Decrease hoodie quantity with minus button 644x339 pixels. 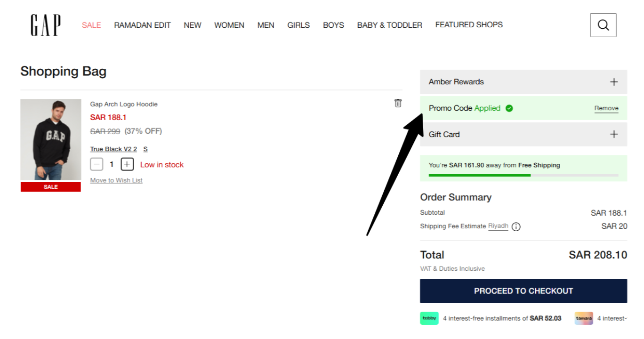coord(97,164)
